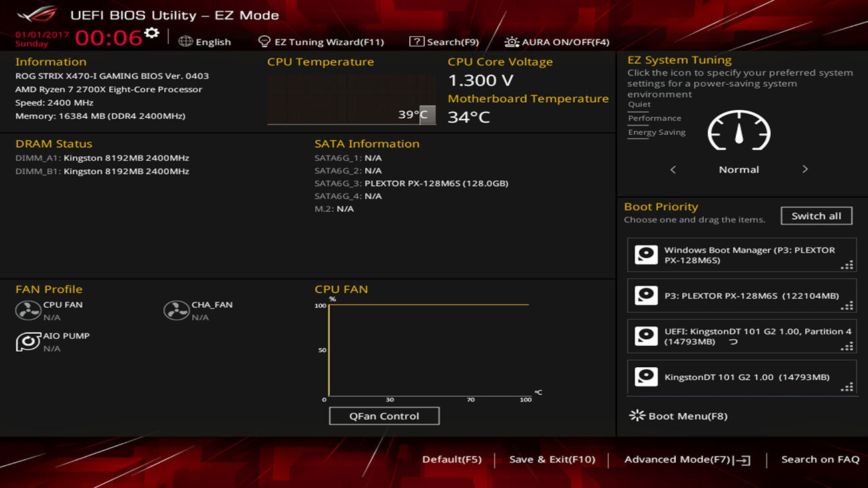Viewport: 868px width, 488px height.
Task: Switch to Advanced Mode(F7)
Action: point(687,459)
